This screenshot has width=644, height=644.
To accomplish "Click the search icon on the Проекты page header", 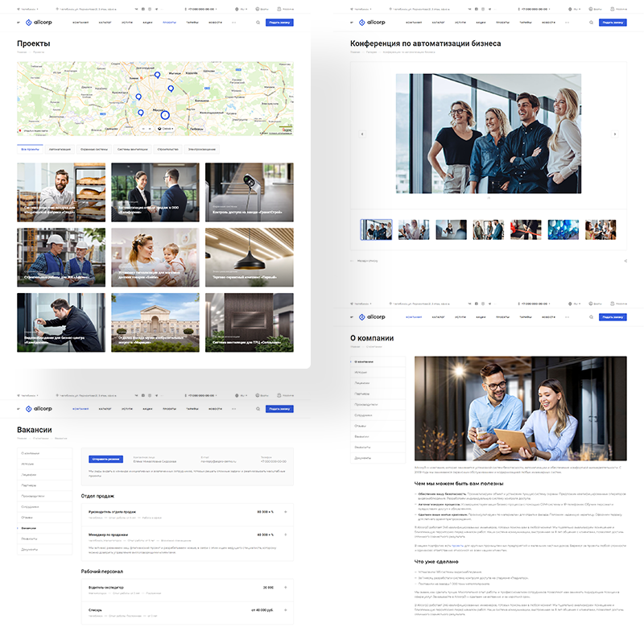I will [258, 23].
